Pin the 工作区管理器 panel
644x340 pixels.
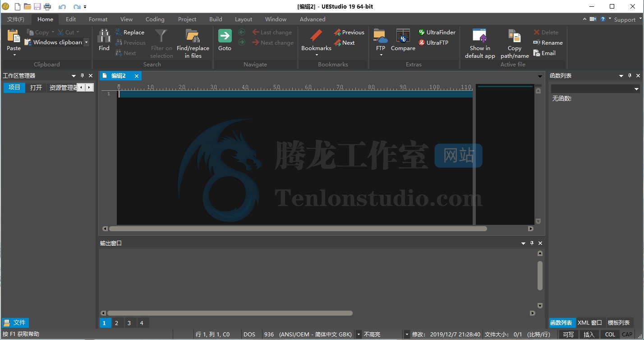(82, 76)
